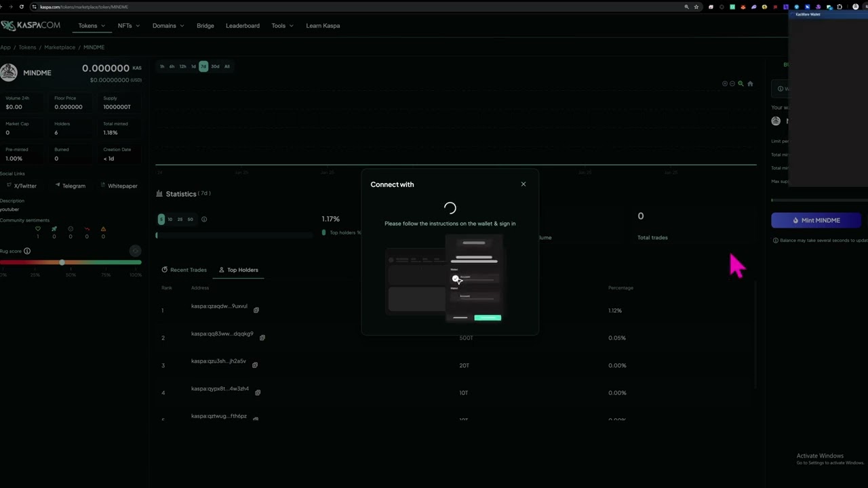Open the X/Twitter social link
The width and height of the screenshot is (868, 488).
point(22,186)
